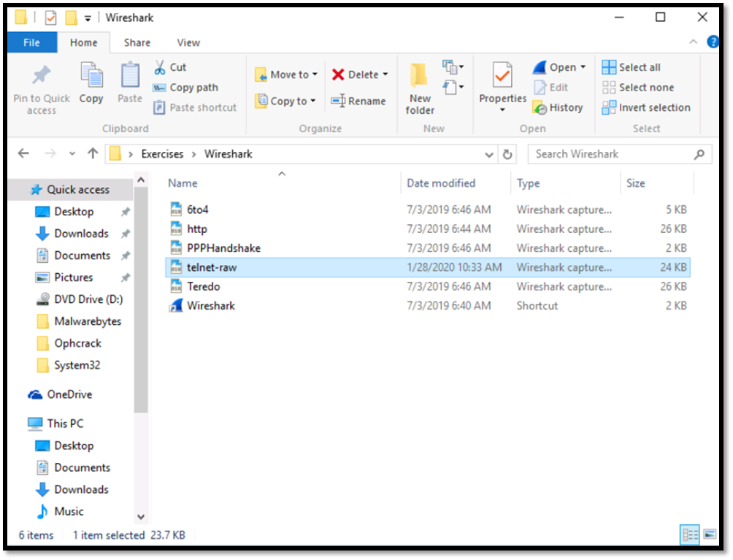This screenshot has width=733, height=560.
Task: Click the Search Wireshark field
Action: click(x=619, y=154)
